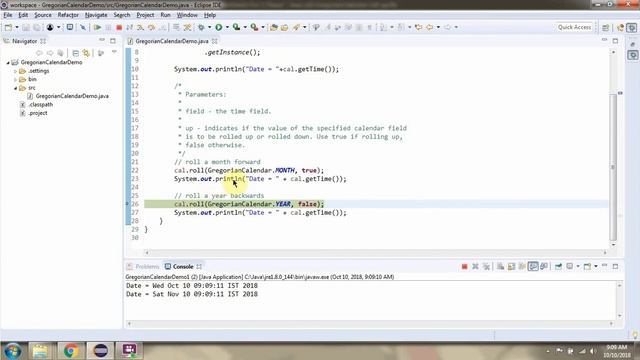640x360 pixels.
Task: Maximize the editor area
Action: pyautogui.click(x=615, y=41)
